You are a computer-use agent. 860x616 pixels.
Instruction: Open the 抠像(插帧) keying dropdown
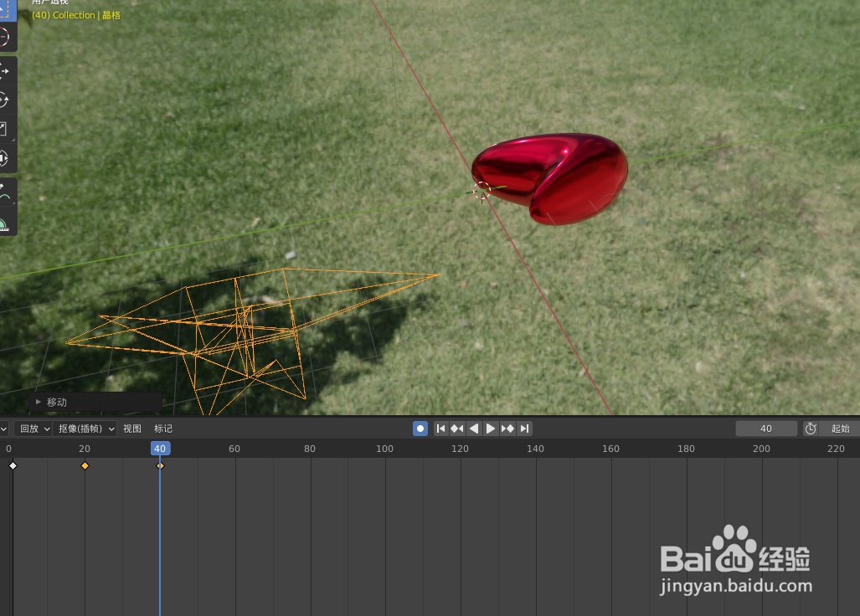pos(84,428)
